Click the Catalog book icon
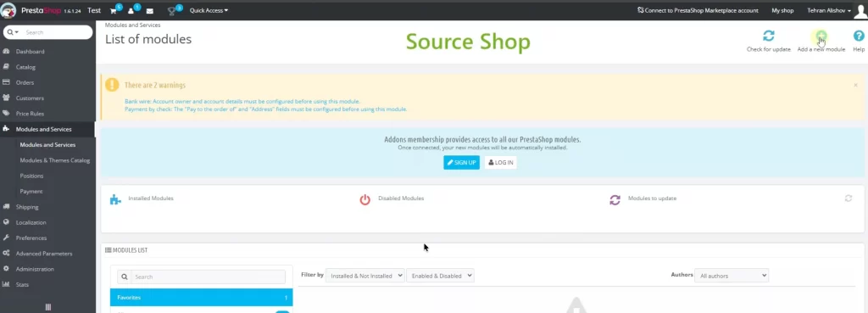 tap(6, 66)
